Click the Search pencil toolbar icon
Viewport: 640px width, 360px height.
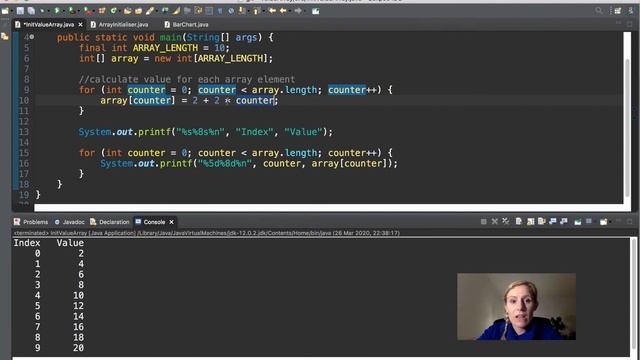[x=150, y=11]
